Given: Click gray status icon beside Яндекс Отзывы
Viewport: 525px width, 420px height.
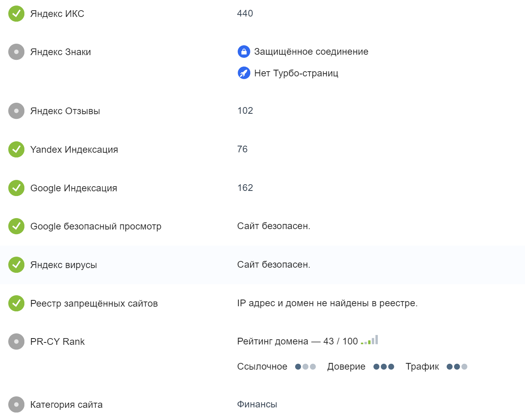Looking at the screenshot, I should pyautogui.click(x=16, y=111).
